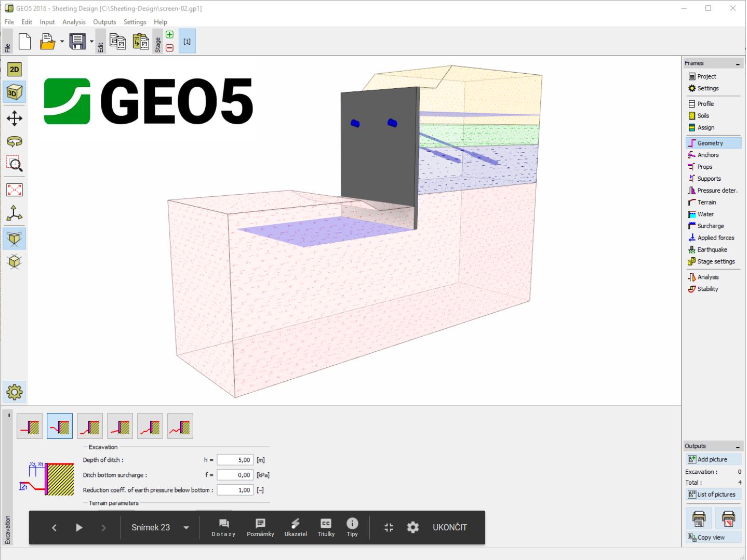Expand the open file dropdown arrow
The image size is (747, 560).
point(62,42)
